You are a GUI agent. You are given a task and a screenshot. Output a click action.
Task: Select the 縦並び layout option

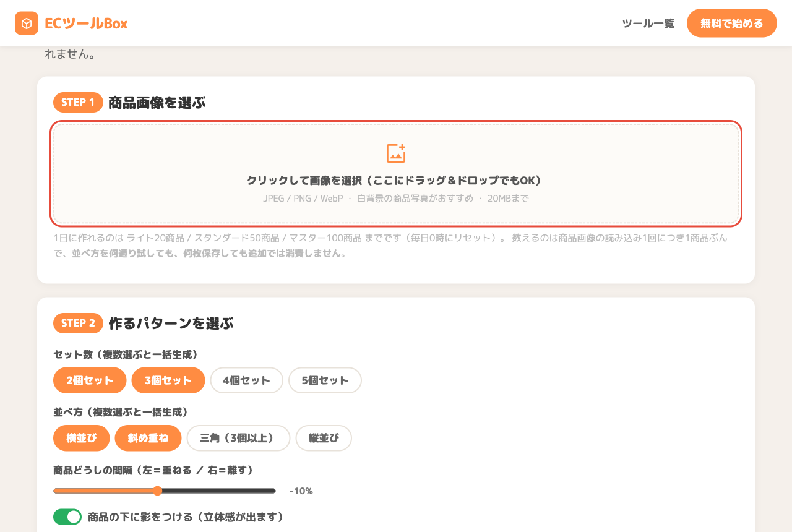pyautogui.click(x=324, y=438)
